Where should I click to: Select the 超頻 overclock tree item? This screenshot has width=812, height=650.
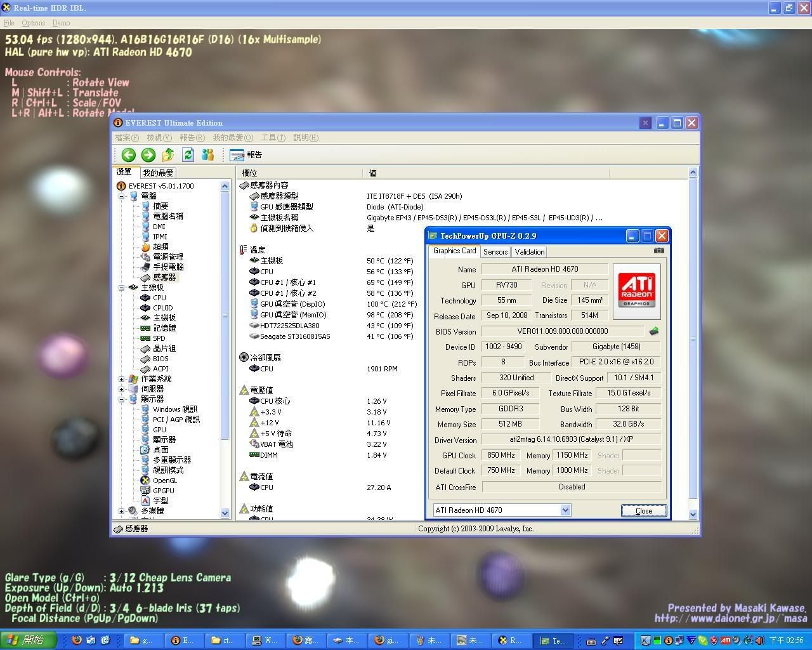(160, 247)
